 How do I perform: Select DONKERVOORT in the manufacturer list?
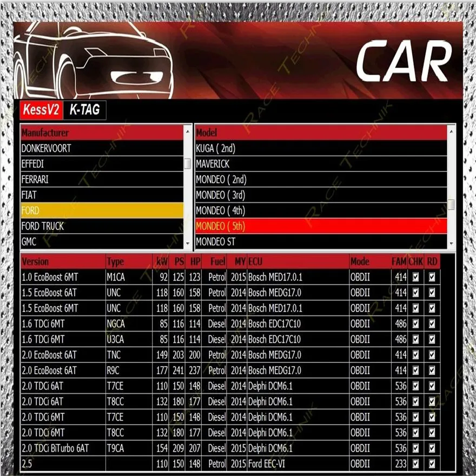(102, 148)
